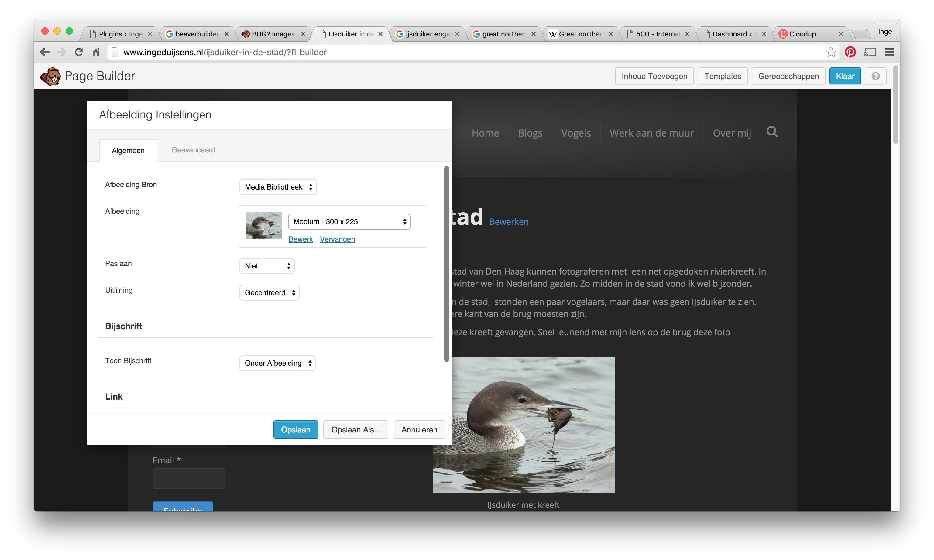Click the search magnifier in site navigation
Screen dimensions: 934x560
[772, 132]
